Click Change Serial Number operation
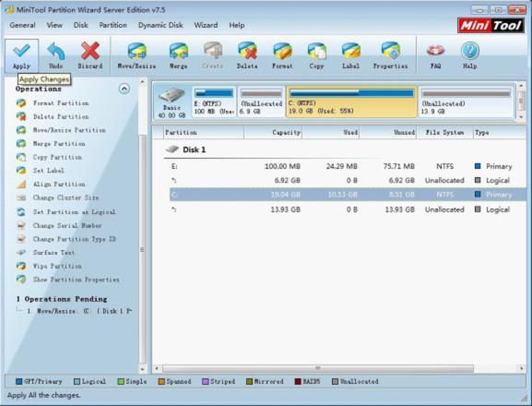Screen dimensions: 532x406 click(67, 226)
